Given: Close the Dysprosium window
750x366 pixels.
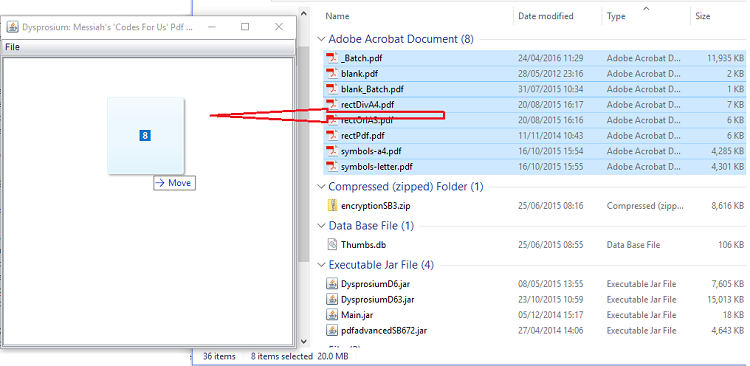Looking at the screenshot, I should (279, 27).
